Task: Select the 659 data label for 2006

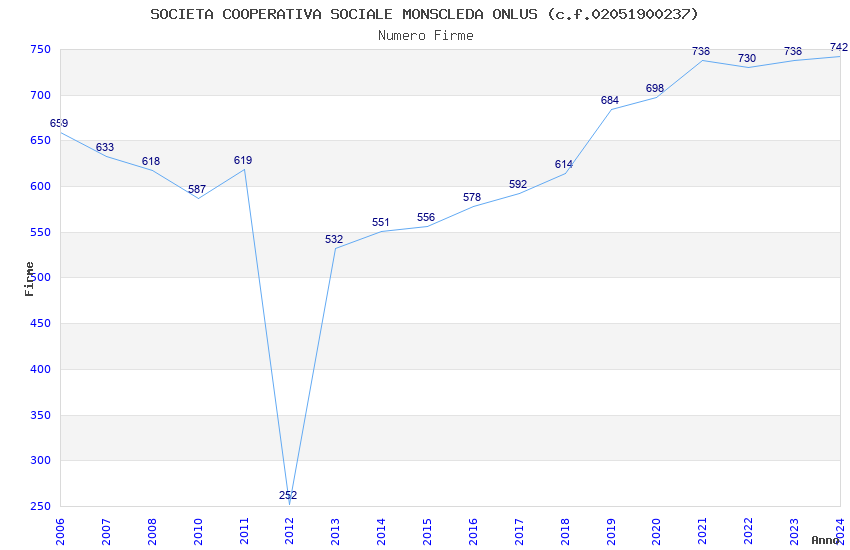Action: [59, 124]
